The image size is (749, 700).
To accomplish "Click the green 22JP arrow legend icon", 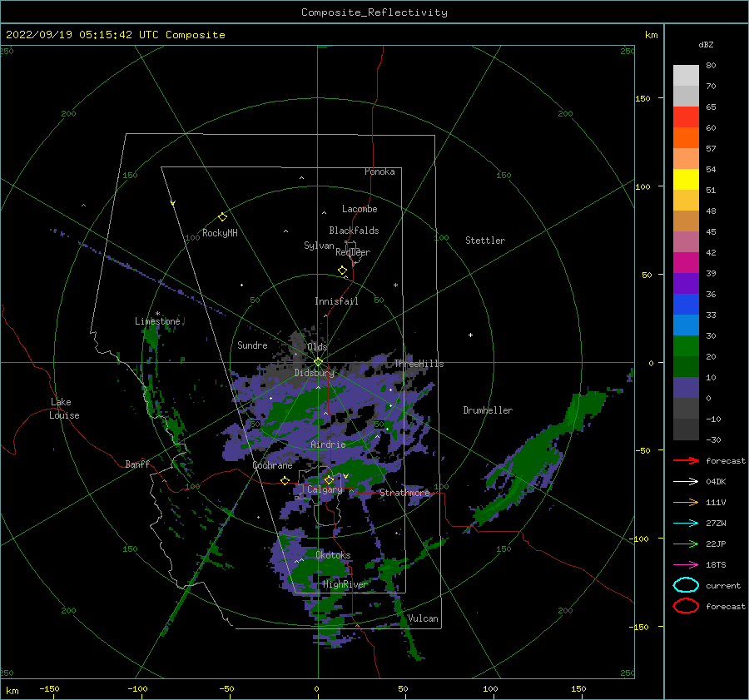I will point(686,544).
